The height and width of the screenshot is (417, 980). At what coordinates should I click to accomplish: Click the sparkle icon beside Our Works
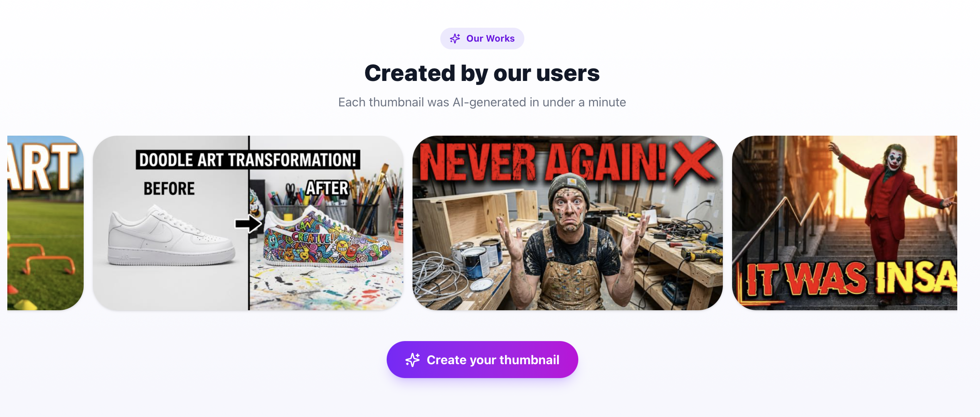(x=455, y=39)
